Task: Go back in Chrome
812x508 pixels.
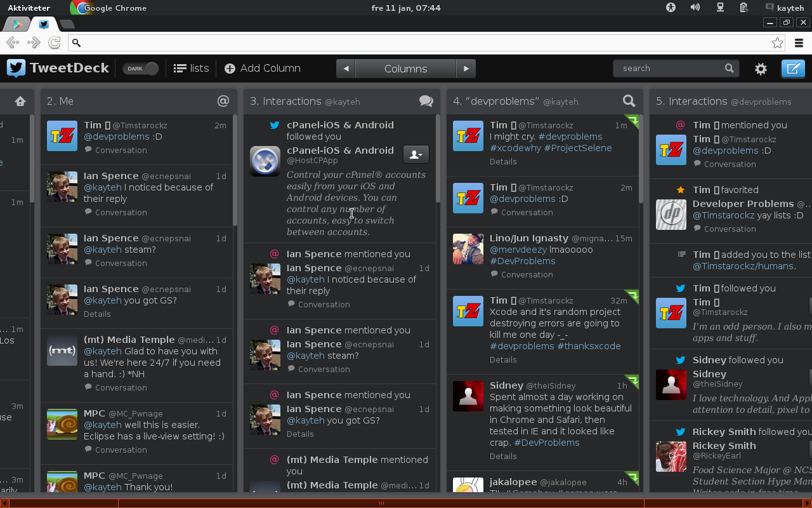Action: pos(12,43)
